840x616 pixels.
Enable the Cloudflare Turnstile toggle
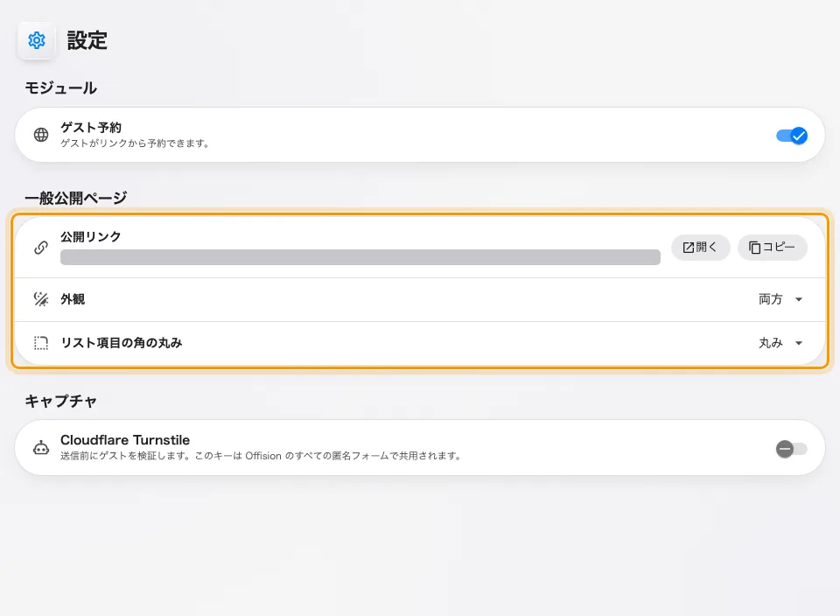point(792,449)
